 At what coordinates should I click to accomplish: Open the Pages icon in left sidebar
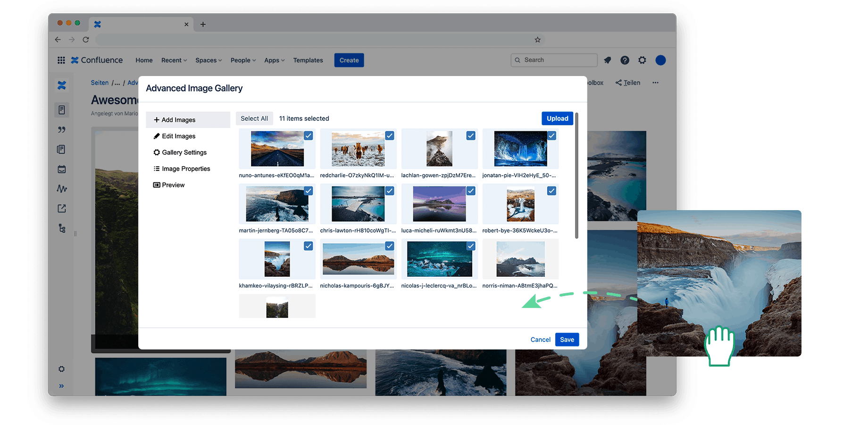click(62, 110)
